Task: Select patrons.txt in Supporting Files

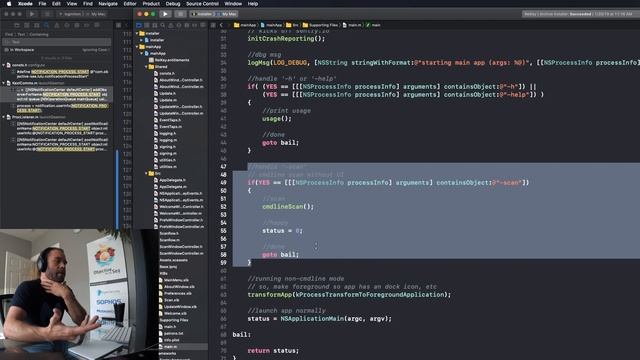Action: pos(173,333)
